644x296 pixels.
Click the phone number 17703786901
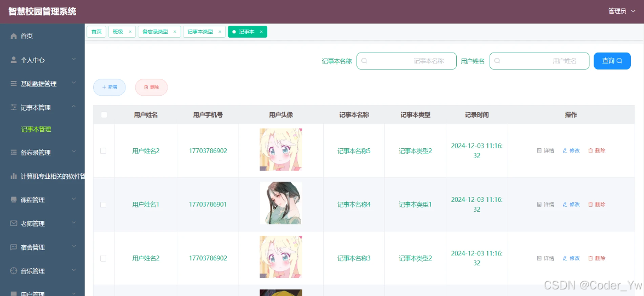point(208,205)
